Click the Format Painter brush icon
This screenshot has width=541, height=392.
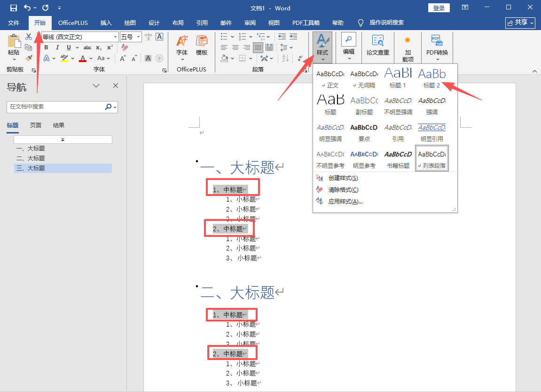click(x=29, y=58)
